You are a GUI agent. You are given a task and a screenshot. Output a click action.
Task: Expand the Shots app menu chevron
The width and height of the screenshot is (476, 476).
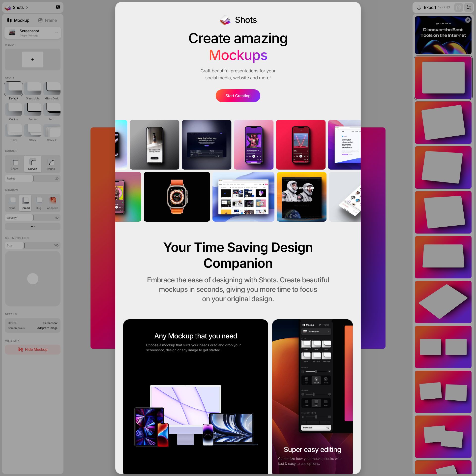pyautogui.click(x=27, y=7)
